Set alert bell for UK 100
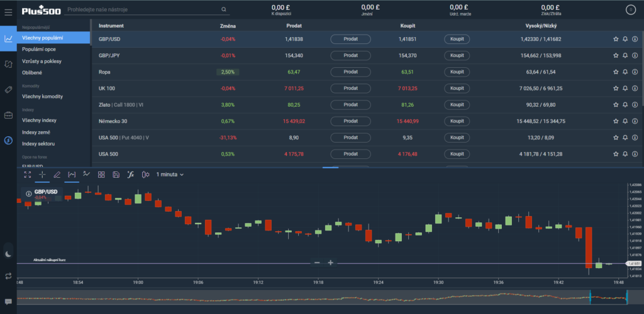The image size is (644, 314). [625, 88]
